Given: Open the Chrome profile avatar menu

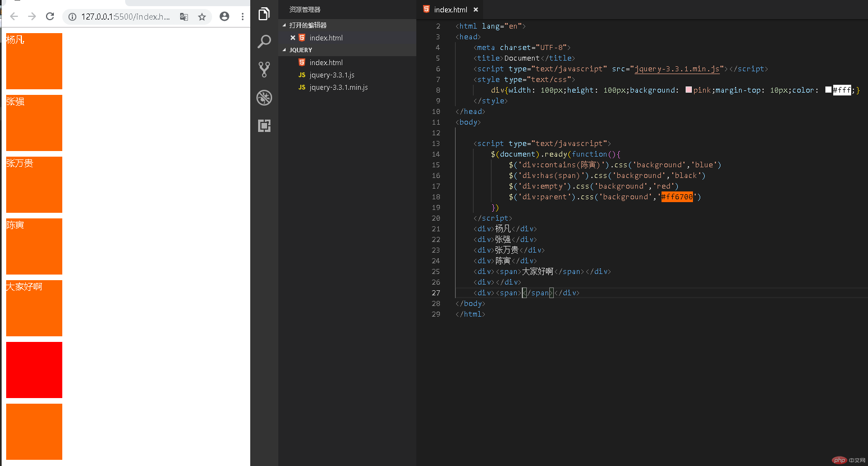Looking at the screenshot, I should pos(224,16).
